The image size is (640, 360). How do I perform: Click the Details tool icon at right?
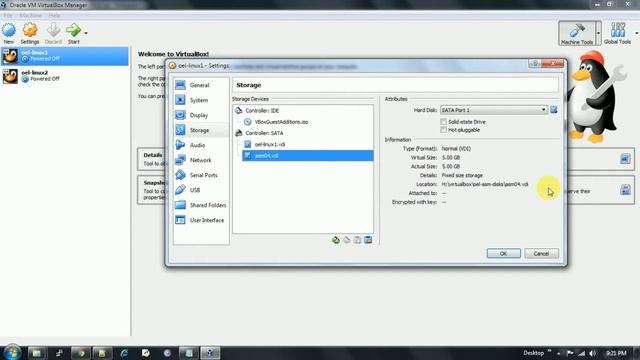click(x=625, y=159)
